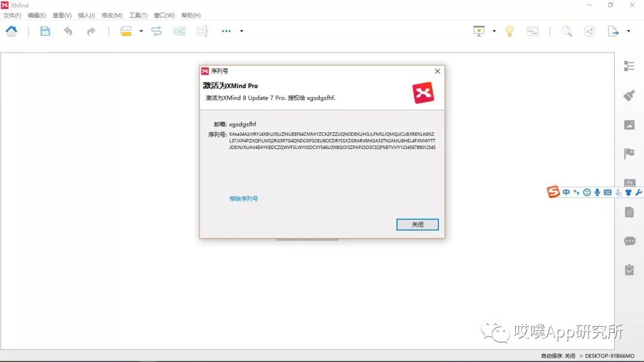Open Sogou emoji smiley icon
Image resolution: width=644 pixels, height=362 pixels.
coord(587,192)
